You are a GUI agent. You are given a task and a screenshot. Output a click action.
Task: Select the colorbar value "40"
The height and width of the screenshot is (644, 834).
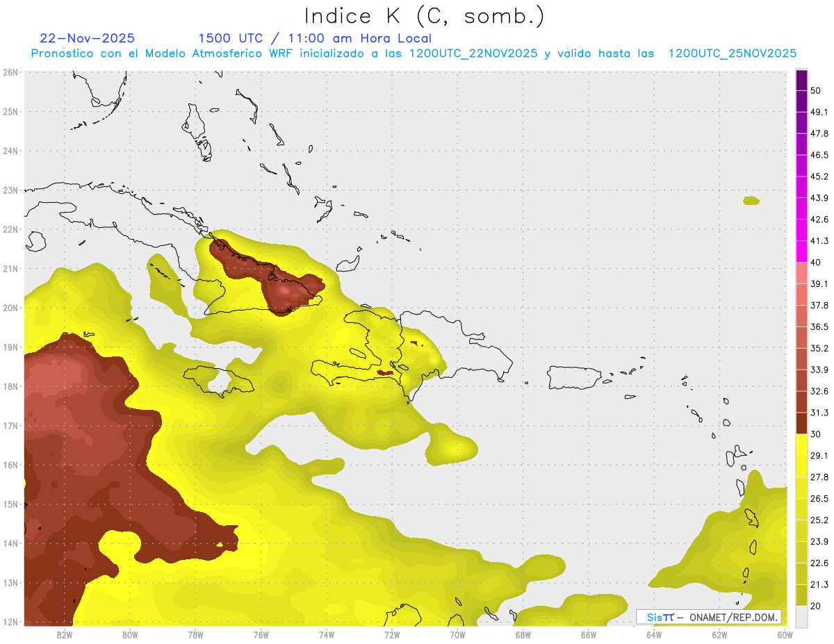click(815, 263)
